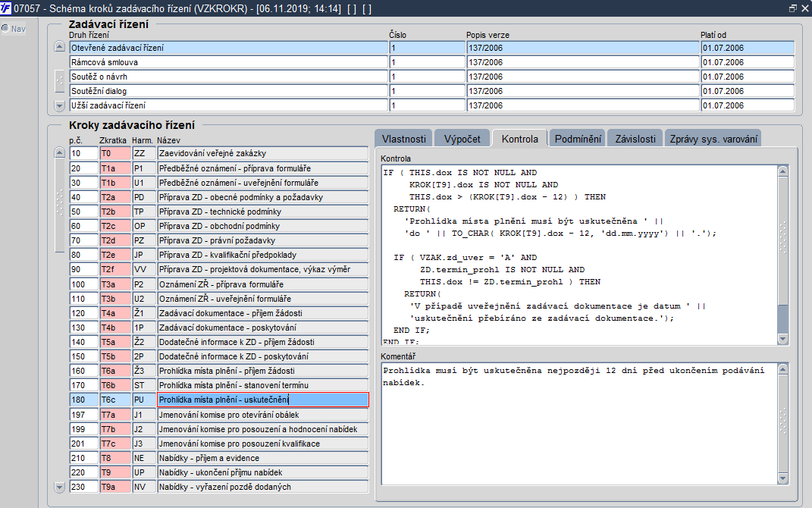The height and width of the screenshot is (508, 812).
Task: Select 'Příprava ZD - právní požadavky'
Action: (263, 240)
